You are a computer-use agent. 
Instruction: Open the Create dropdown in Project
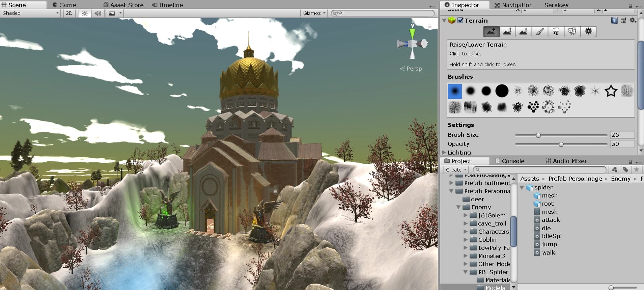point(456,170)
